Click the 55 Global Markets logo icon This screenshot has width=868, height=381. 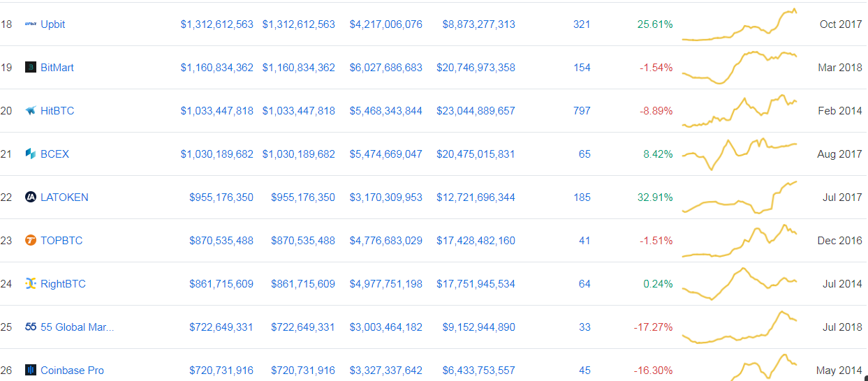pos(31,327)
